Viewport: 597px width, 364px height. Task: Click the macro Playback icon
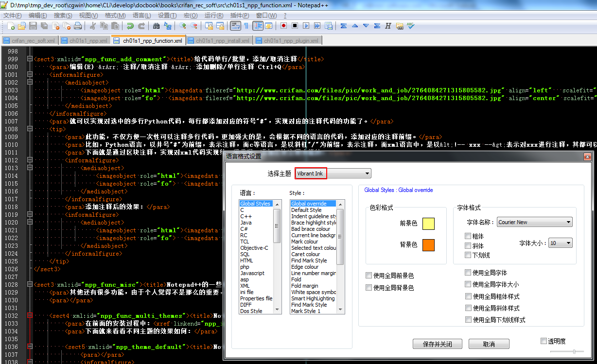coord(306,26)
